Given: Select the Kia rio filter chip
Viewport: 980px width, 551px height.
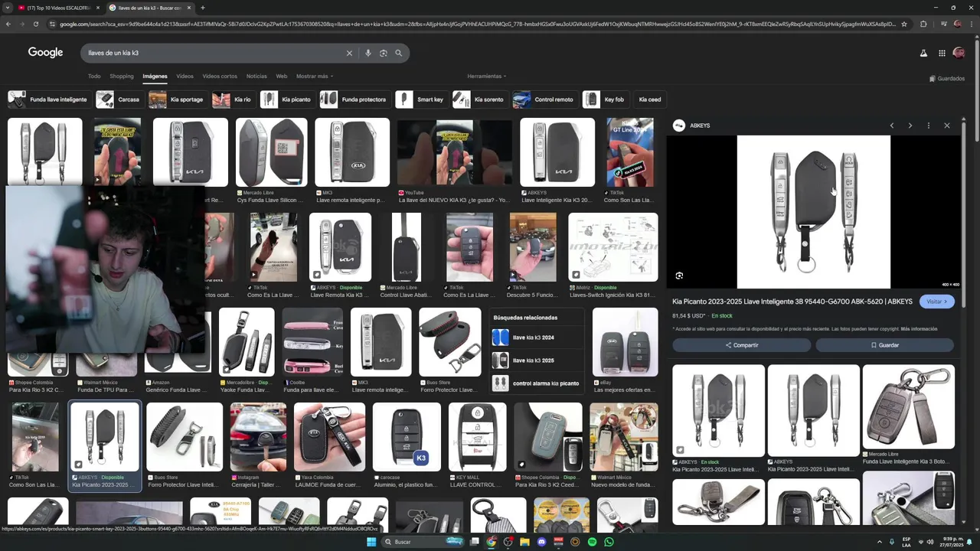Looking at the screenshot, I should coord(232,99).
